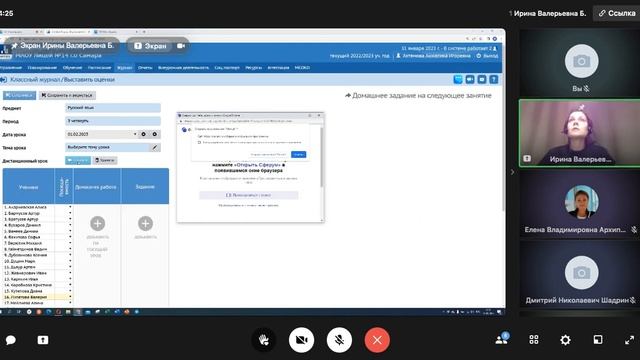Open the Внеурочная деятельность menu item
The height and width of the screenshot is (360, 640).
tap(183, 68)
